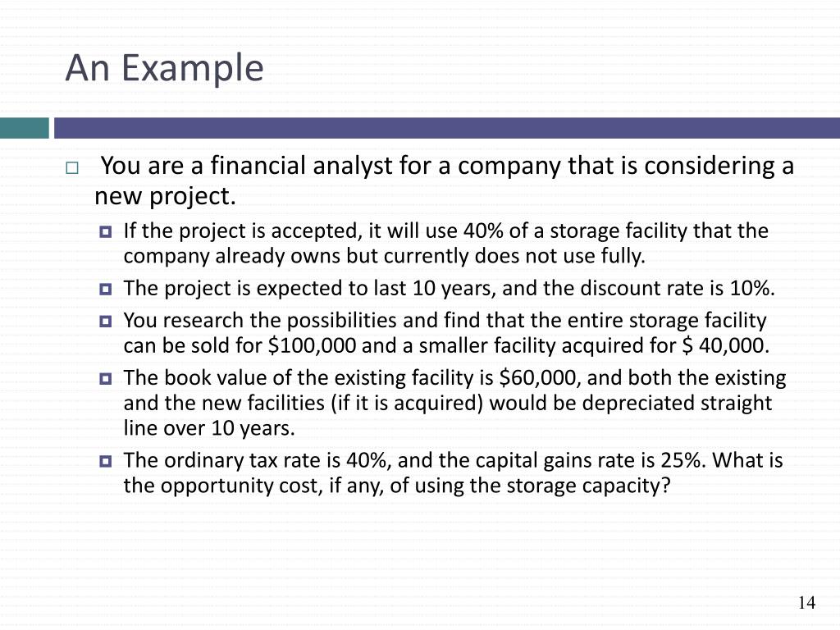840x630 pixels.
Task: Click the bullet beside 'You research the possibilities'
Action: click(x=106, y=322)
